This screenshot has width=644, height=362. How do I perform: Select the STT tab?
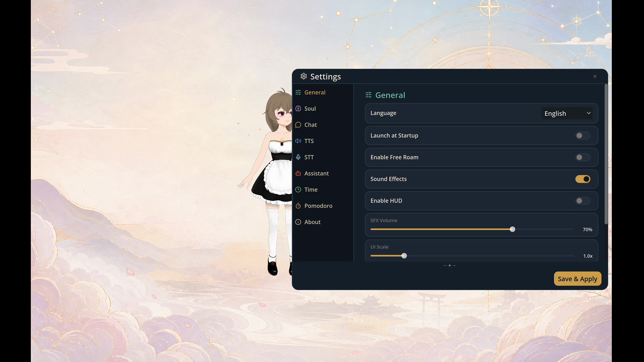323,157
